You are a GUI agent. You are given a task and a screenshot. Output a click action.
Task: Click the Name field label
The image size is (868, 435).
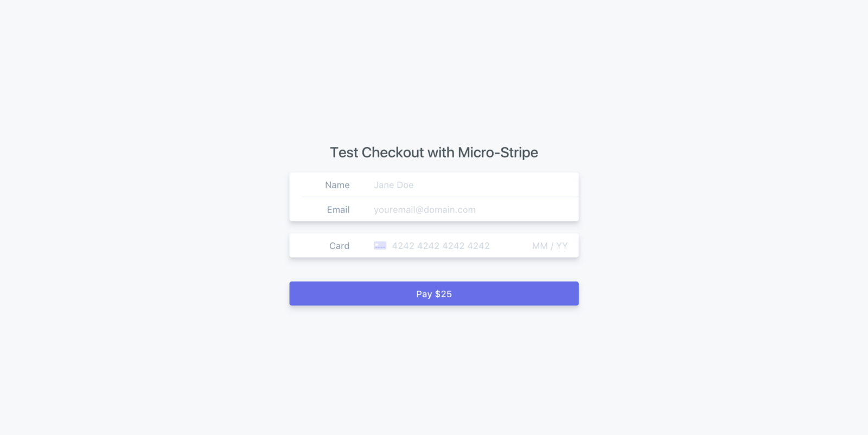(x=337, y=185)
